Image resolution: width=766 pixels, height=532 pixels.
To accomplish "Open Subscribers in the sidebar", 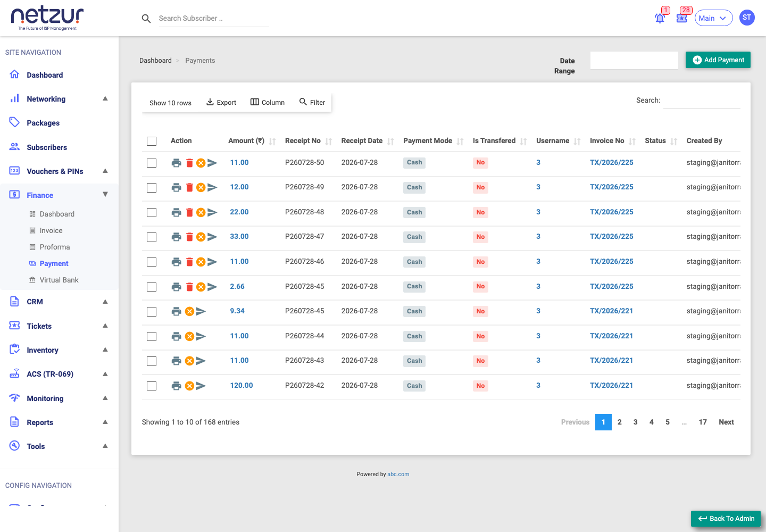I will [x=47, y=147].
